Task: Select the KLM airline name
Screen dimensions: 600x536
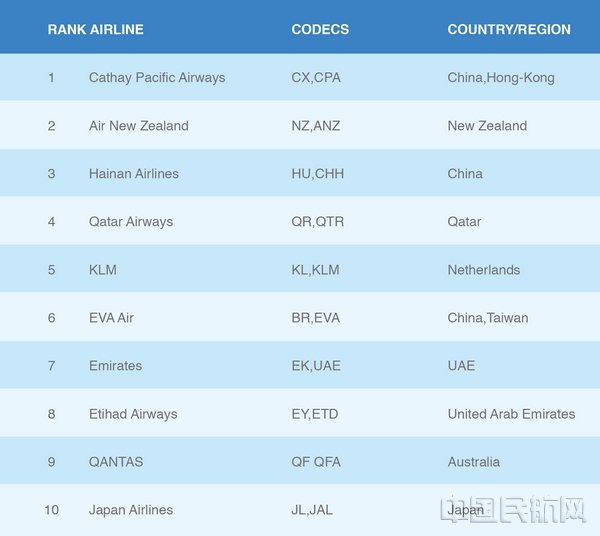Action: tap(103, 270)
